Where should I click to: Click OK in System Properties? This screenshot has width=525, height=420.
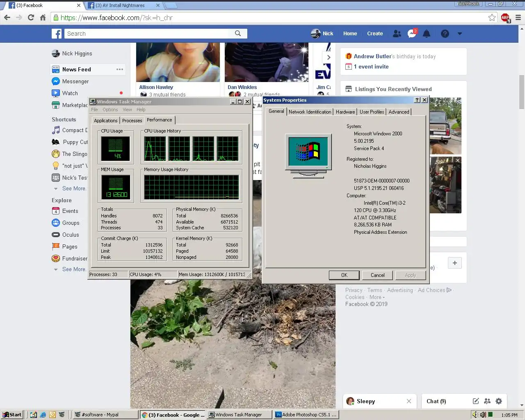(x=344, y=275)
